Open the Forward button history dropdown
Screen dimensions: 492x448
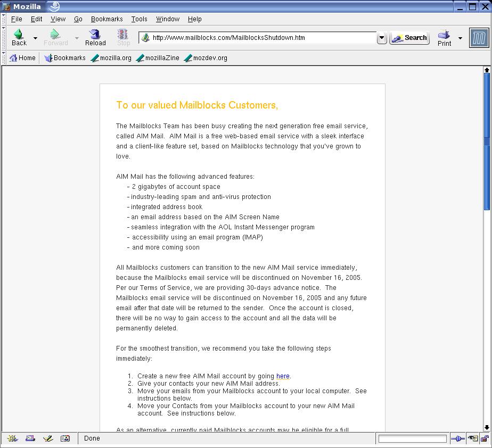click(x=77, y=38)
